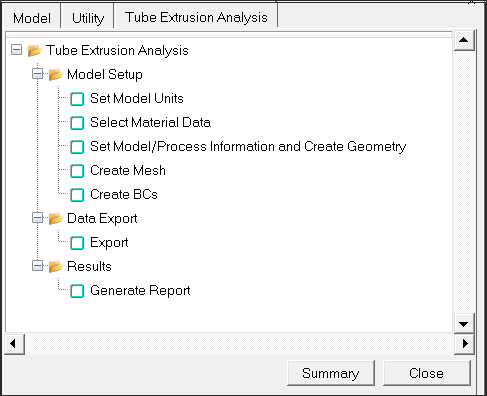Click the Model Setup folder icon
Viewport: 487px width, 396px height.
tap(55, 74)
